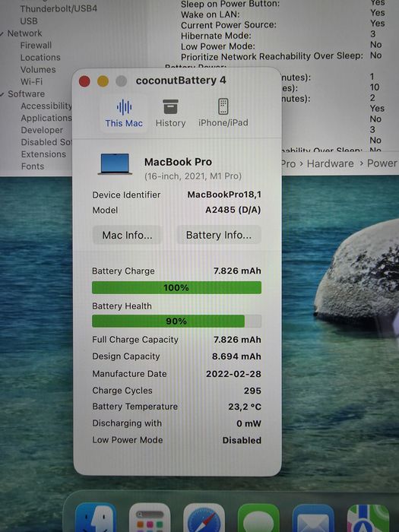399x532 pixels.
Task: Collapse the Software section in sidebar
Action: (x=2, y=94)
